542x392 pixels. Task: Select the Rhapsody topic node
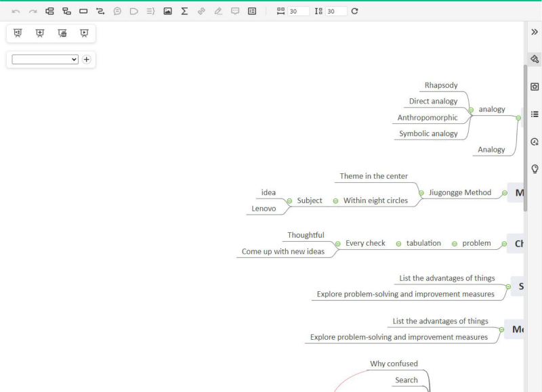point(440,85)
